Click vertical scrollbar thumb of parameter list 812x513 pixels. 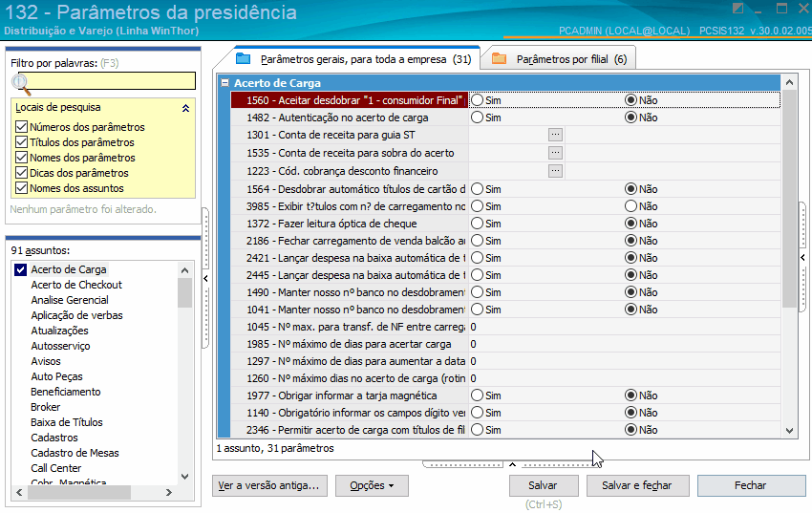click(789, 199)
